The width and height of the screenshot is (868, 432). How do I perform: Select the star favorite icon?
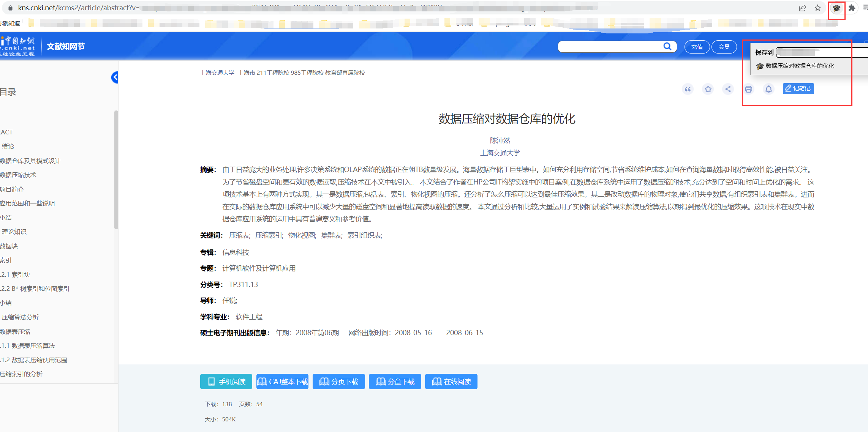[x=708, y=89]
